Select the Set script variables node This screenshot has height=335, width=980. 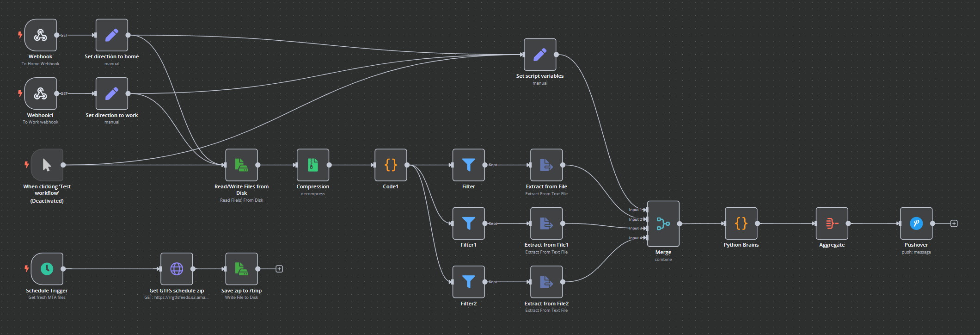click(540, 55)
